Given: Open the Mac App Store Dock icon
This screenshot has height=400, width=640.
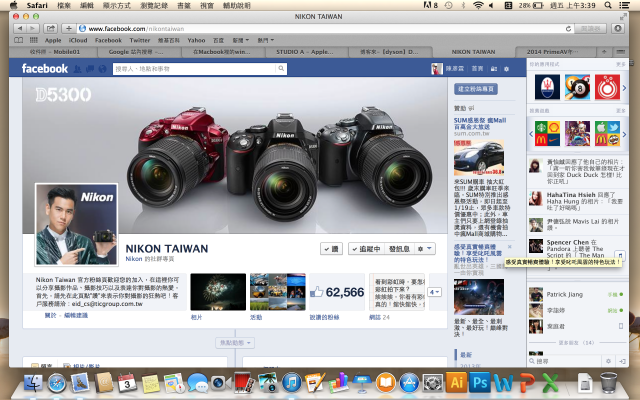Looking at the screenshot, I should pos(409,383).
